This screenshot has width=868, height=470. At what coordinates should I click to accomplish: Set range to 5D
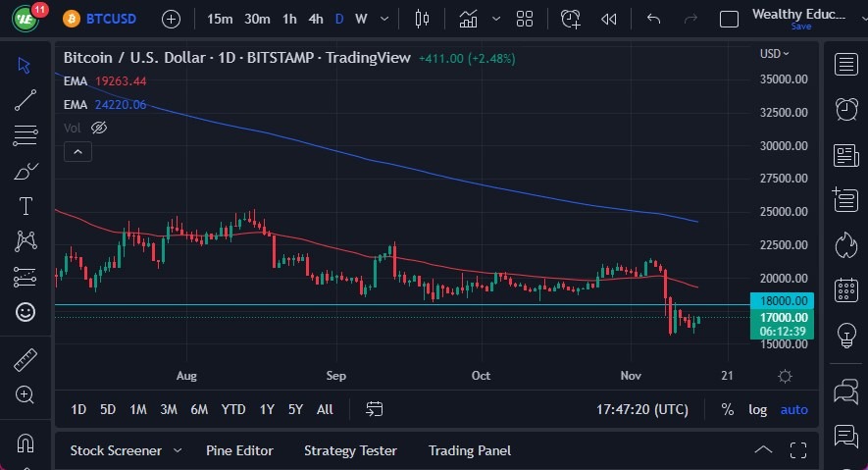(x=107, y=410)
